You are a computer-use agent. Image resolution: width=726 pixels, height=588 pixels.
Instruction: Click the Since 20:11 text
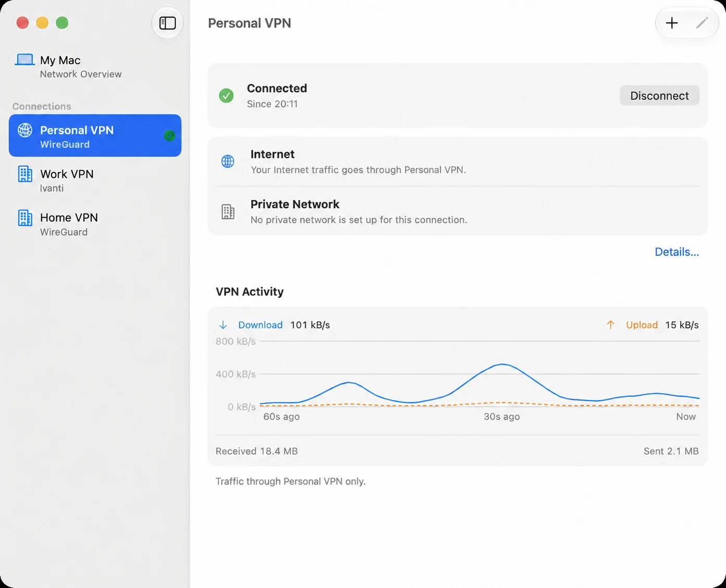pos(272,104)
